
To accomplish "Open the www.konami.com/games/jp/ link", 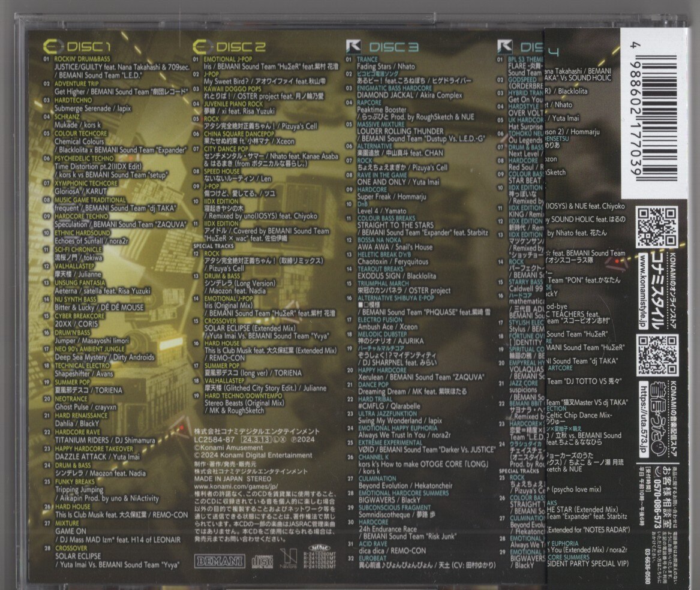I will click(236, 486).
